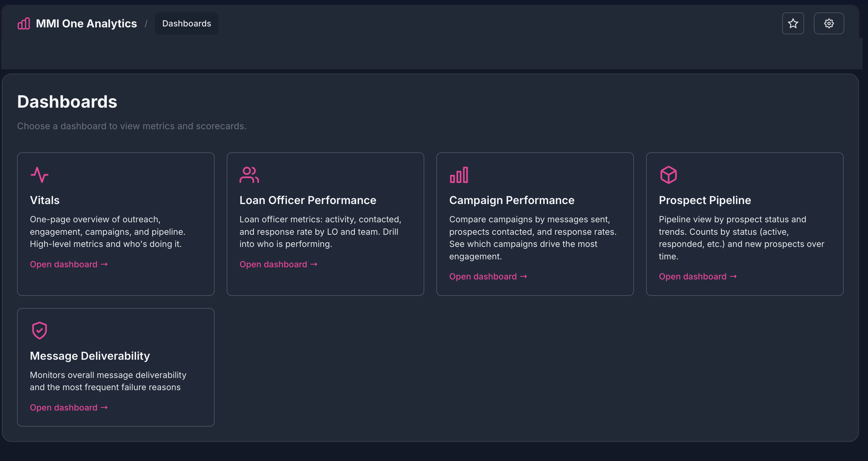Open dashboard link for Loan Officer Performance

tap(278, 264)
